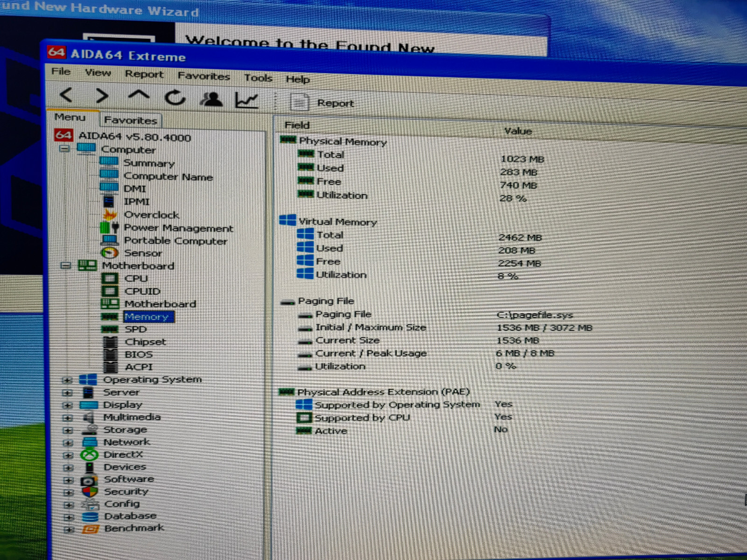The width and height of the screenshot is (747, 560).
Task: Open the File menu
Action: click(x=61, y=71)
